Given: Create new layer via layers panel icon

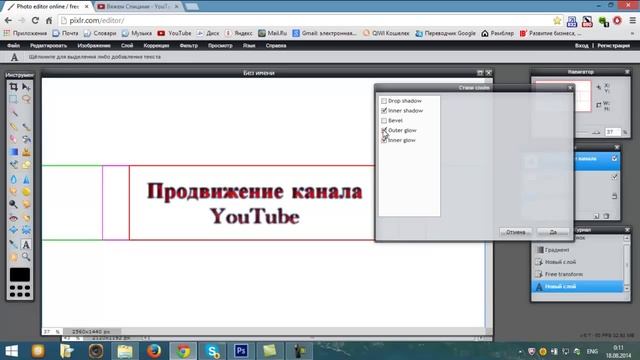Looking at the screenshot, I should click(596, 216).
